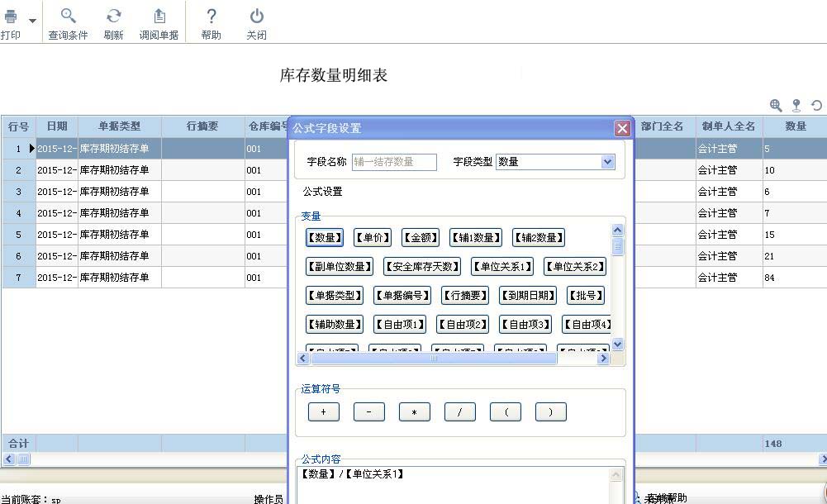Click the multiply operator button
827x504 pixels.
click(414, 412)
